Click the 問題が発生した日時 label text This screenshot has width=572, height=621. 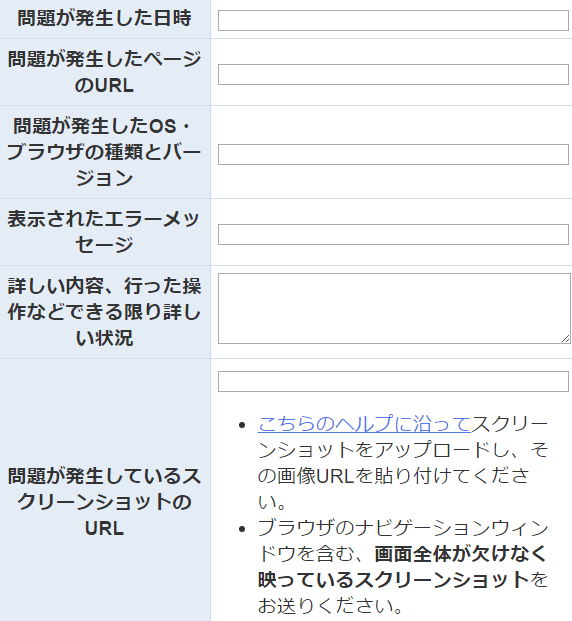click(x=105, y=18)
